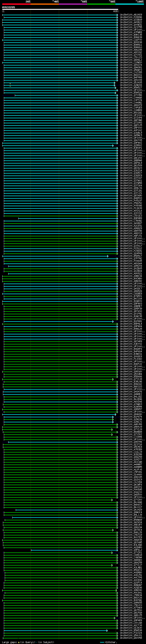Click the UniRef100_Q5JKU5 label
This screenshot has height=644, width=146.
[x=131, y=83]
